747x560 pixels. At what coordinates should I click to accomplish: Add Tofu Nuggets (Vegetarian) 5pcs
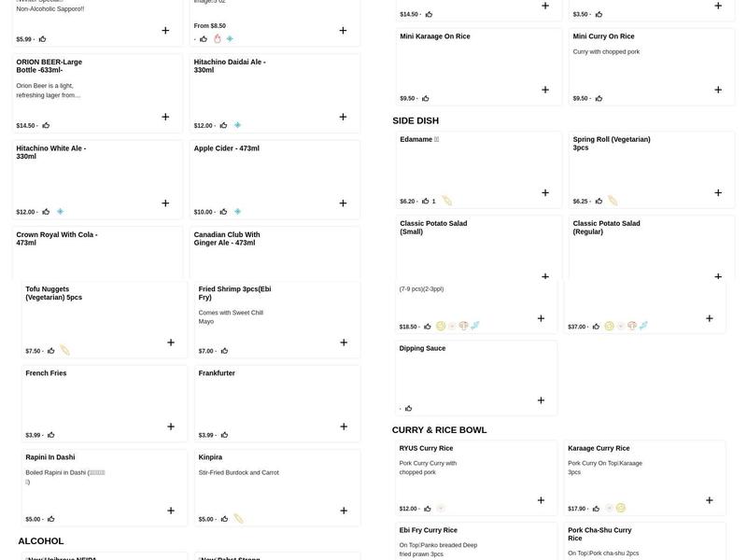(171, 343)
